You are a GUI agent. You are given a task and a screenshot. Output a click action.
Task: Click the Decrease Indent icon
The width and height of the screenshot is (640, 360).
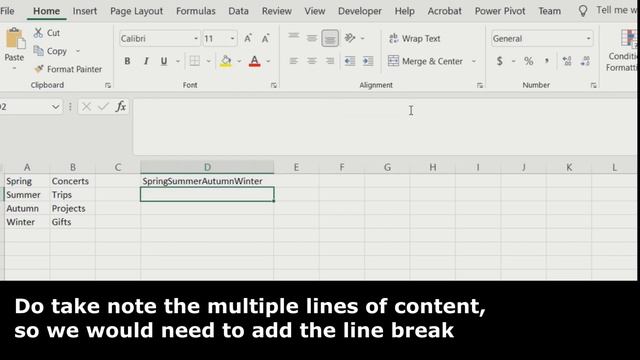click(350, 61)
